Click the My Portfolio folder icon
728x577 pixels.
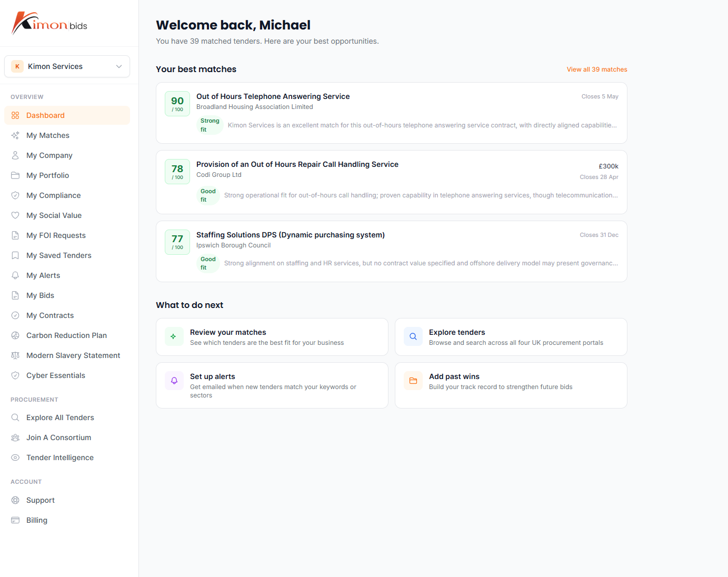[x=15, y=175]
